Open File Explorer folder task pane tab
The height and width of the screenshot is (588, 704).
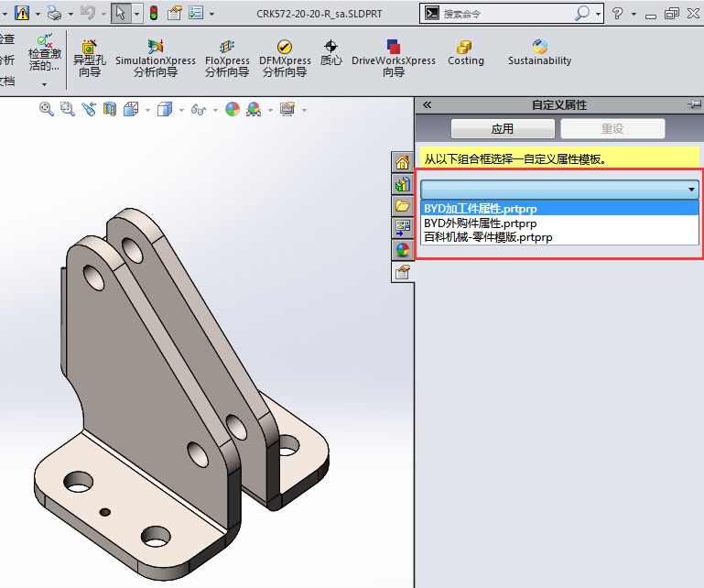pyautogui.click(x=402, y=206)
